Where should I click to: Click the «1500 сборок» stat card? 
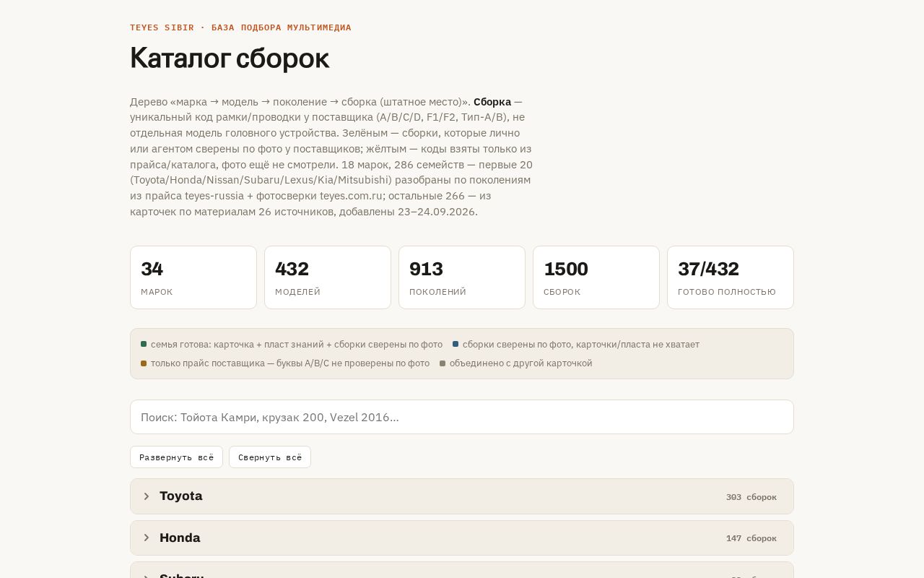[x=596, y=277]
